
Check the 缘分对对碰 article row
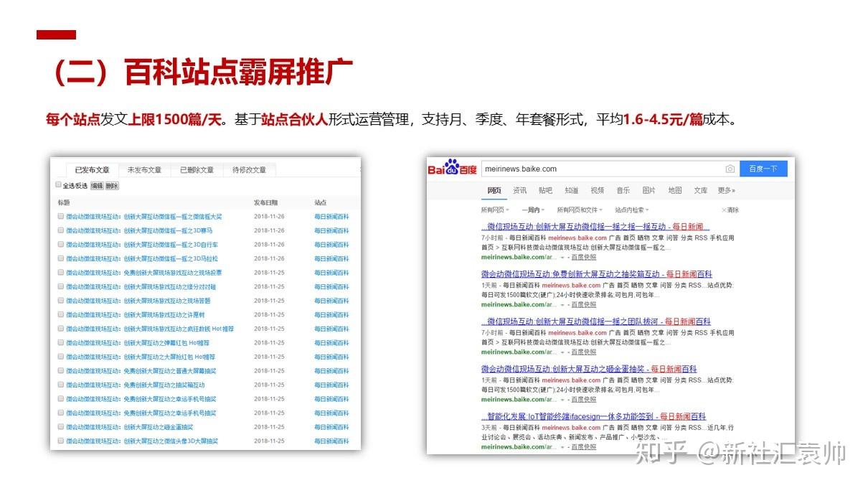61,286
